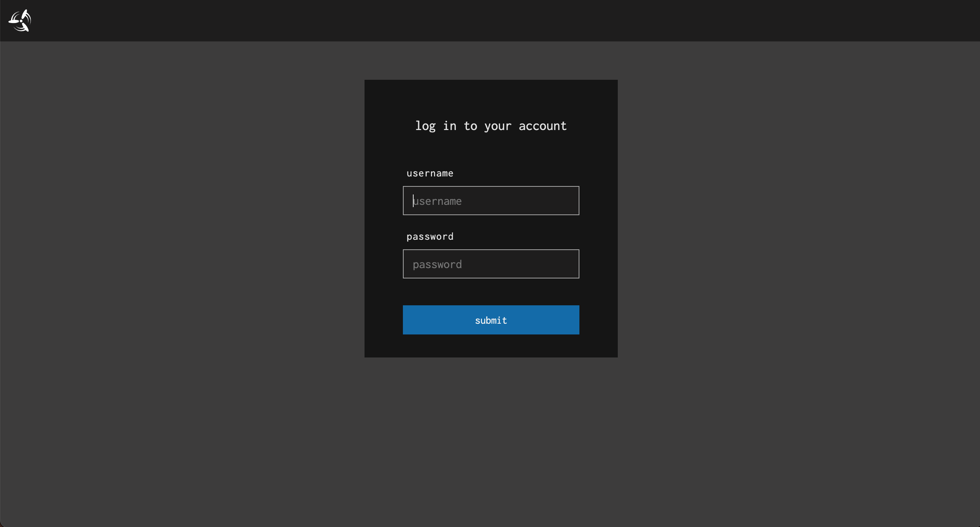Click the username placeholder text
The image size is (980, 527).
pos(438,201)
